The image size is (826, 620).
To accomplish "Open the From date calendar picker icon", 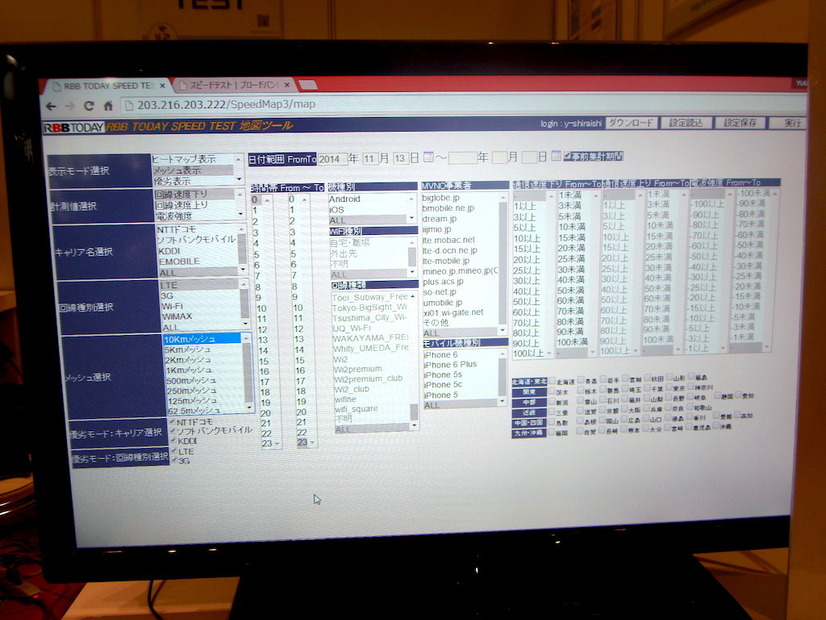I will pos(428,157).
